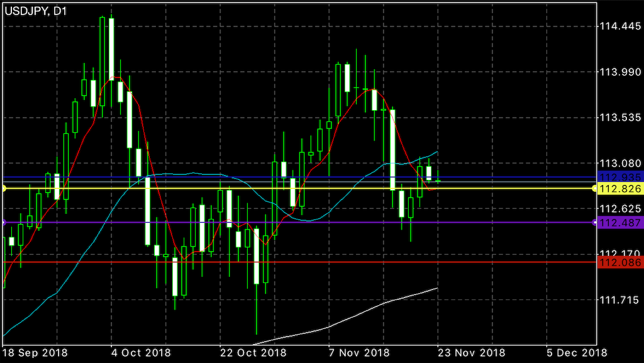Click the 111.715 price scale value

[x=620, y=300]
